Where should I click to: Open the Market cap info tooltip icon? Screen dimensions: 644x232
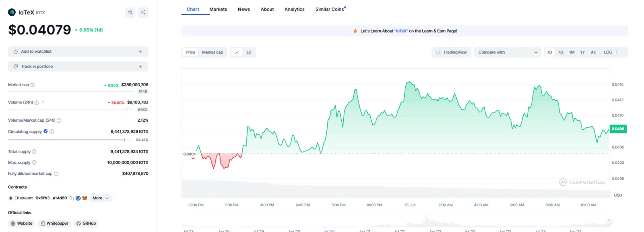[33, 85]
